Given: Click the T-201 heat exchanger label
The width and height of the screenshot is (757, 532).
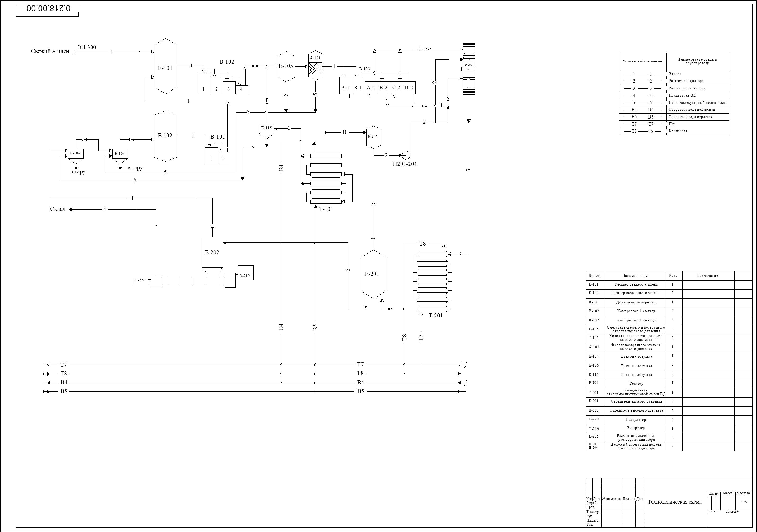Looking at the screenshot, I should [436, 316].
